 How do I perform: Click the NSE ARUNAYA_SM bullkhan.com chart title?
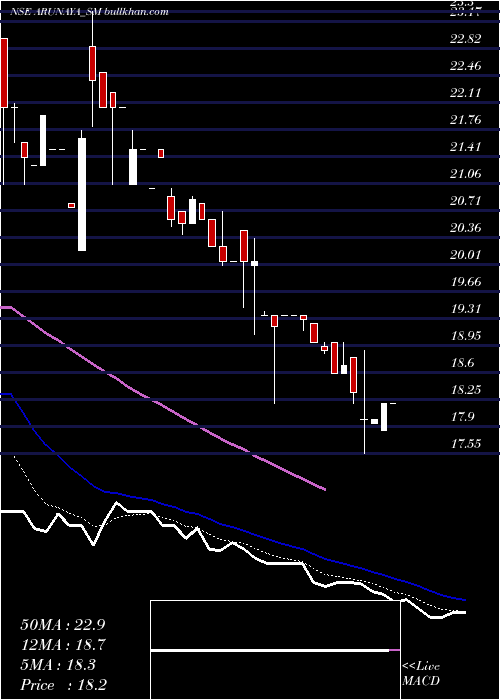click(89, 12)
